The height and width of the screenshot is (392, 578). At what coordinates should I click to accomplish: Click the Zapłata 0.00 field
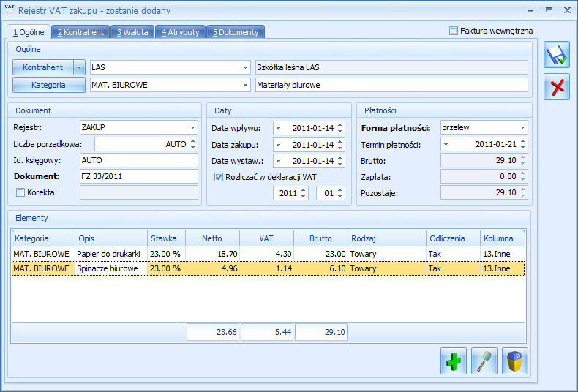point(484,176)
